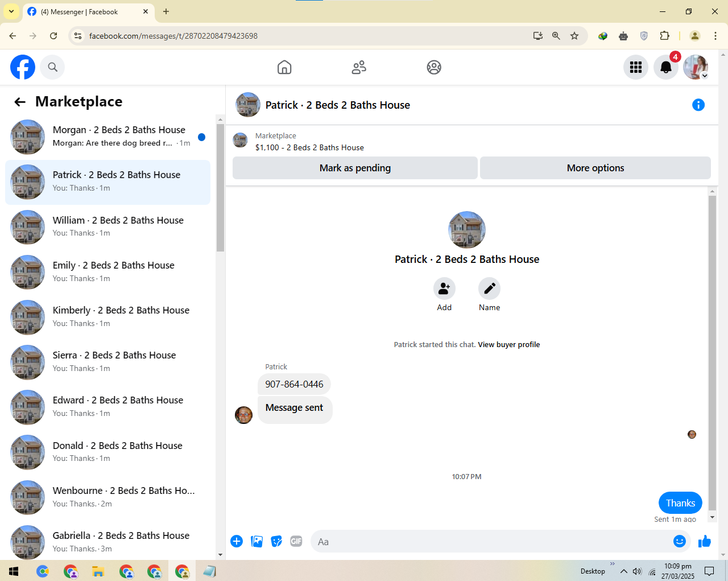This screenshot has height=581, width=728.
Task: Open Gabriella's conversation
Action: [x=108, y=542]
